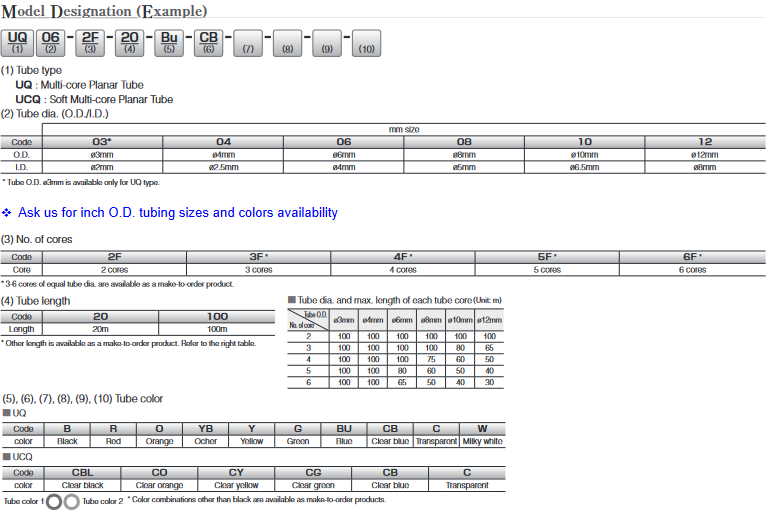Image resolution: width=774 pixels, height=513 pixels.
Task: Click code 'YB' in UQ color table
Action: pyautogui.click(x=206, y=429)
